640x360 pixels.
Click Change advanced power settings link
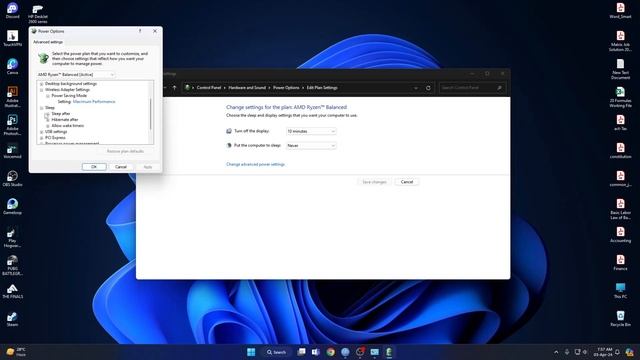(x=256, y=164)
